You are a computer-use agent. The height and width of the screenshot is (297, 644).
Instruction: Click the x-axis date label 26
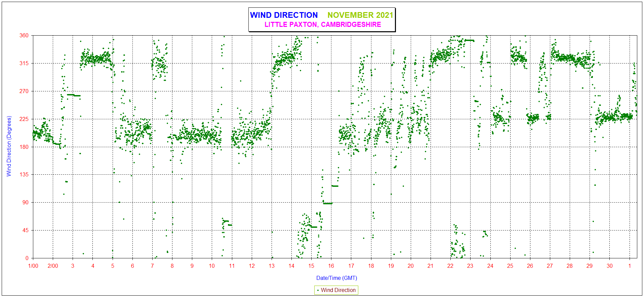pos(530,266)
